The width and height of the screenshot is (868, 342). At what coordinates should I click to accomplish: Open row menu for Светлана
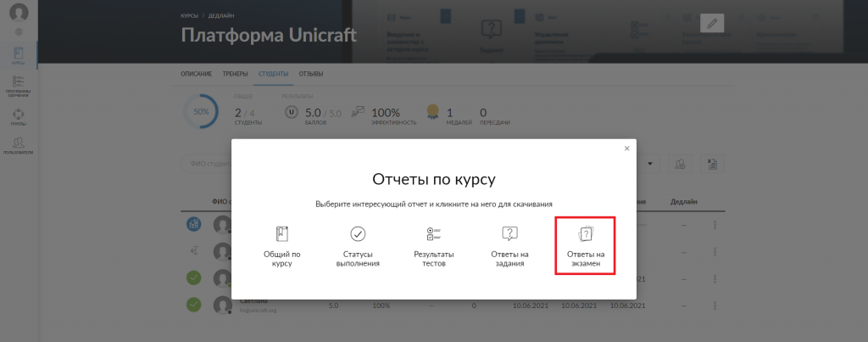coord(715,305)
